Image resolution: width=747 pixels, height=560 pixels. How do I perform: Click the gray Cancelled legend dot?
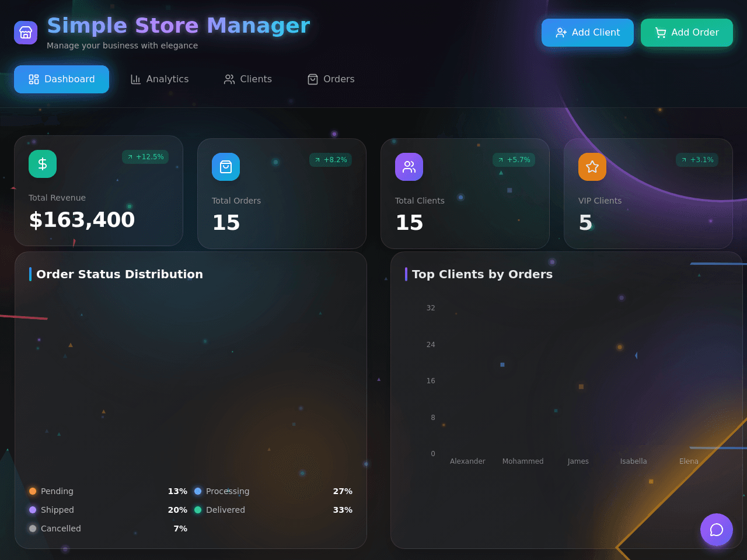pos(33,528)
